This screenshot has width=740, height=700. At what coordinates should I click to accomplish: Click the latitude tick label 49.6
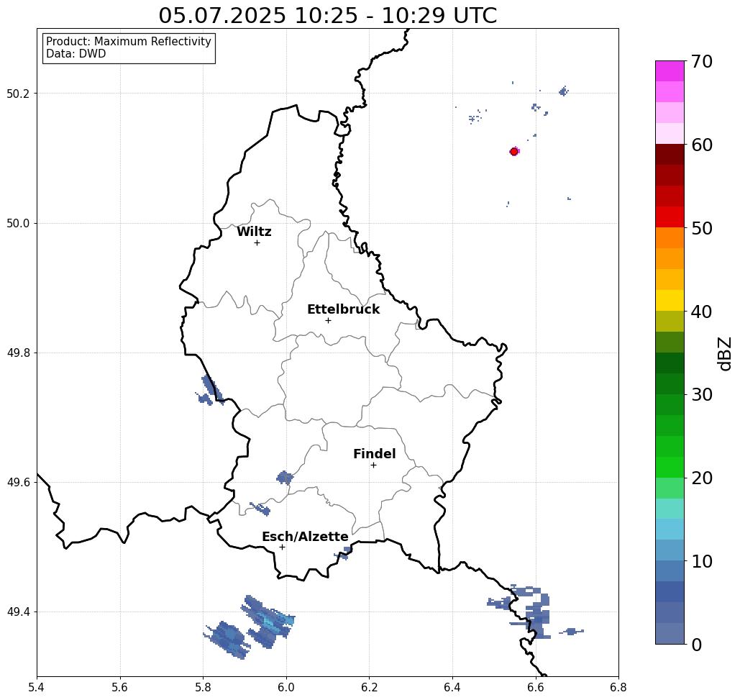18,483
